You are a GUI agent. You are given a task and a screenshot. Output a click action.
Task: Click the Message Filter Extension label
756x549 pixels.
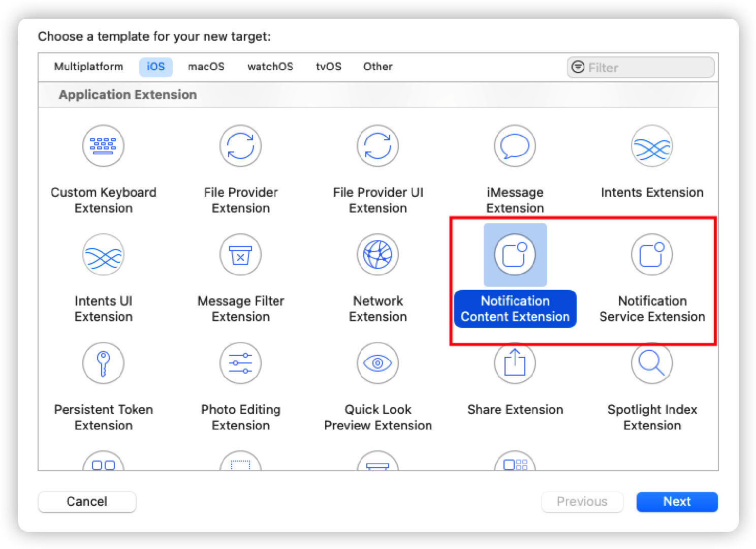pyautogui.click(x=240, y=309)
